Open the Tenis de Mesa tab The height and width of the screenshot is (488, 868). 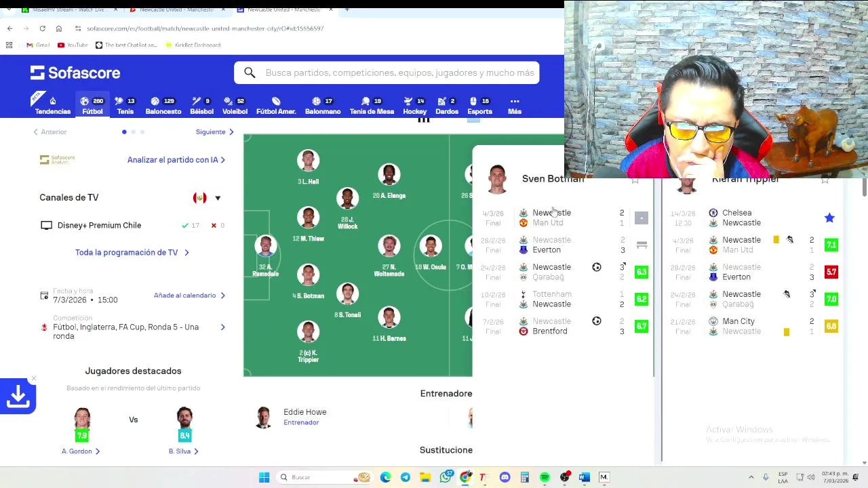coord(372,106)
